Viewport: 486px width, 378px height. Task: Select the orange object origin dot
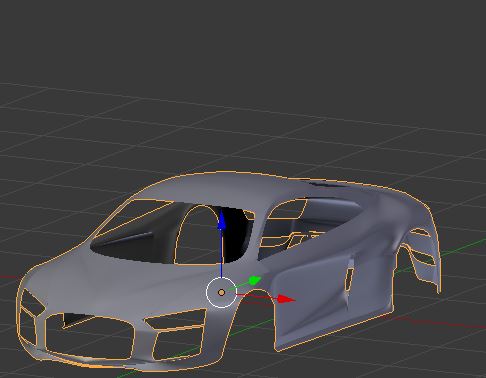221,292
